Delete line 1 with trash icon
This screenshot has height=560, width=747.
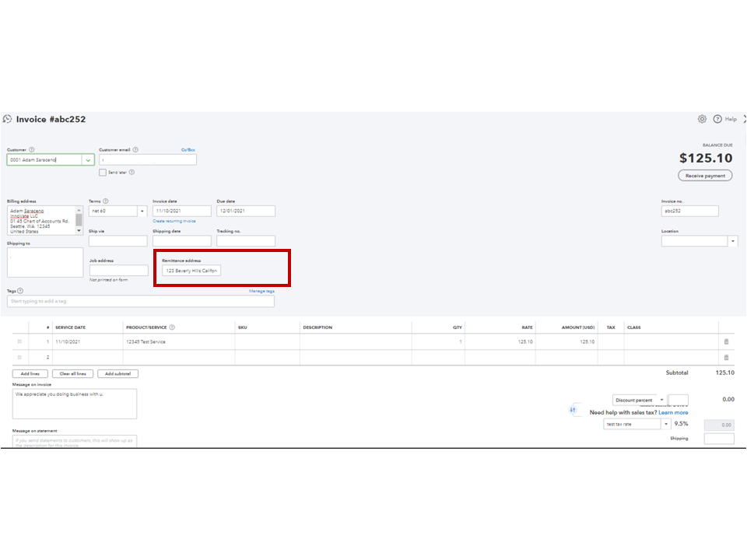coord(726,341)
